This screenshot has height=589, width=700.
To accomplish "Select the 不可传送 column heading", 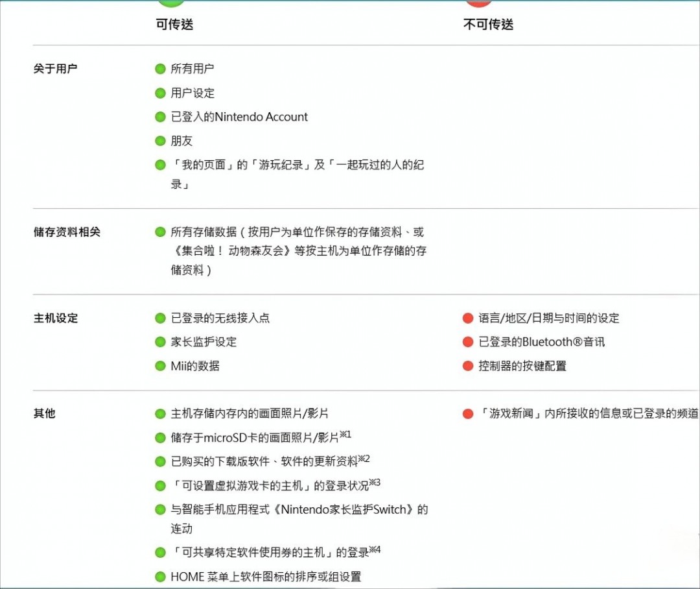I will [x=488, y=25].
